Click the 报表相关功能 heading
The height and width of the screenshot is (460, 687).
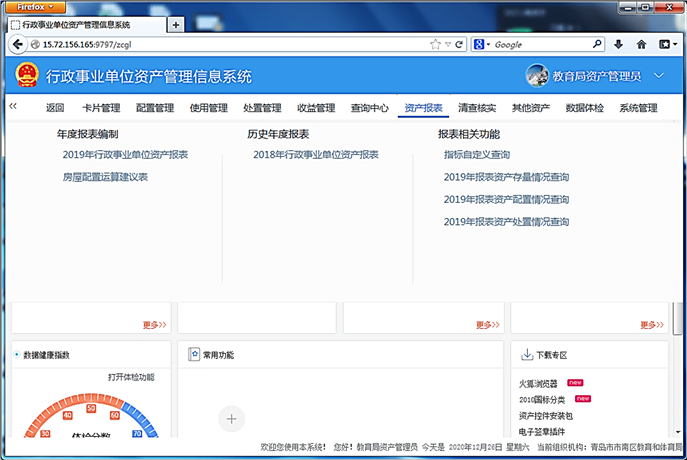(469, 134)
